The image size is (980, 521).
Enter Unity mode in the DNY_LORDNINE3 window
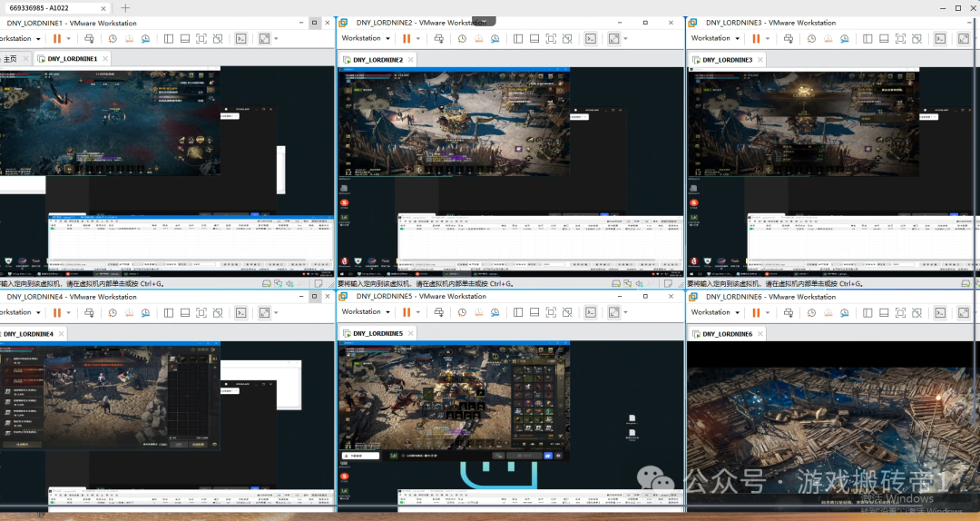(x=916, y=39)
